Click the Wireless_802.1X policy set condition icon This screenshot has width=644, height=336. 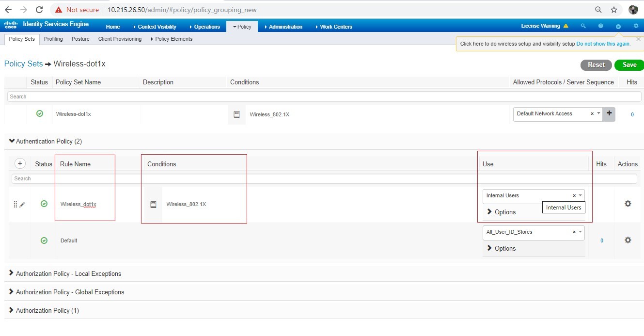236,114
